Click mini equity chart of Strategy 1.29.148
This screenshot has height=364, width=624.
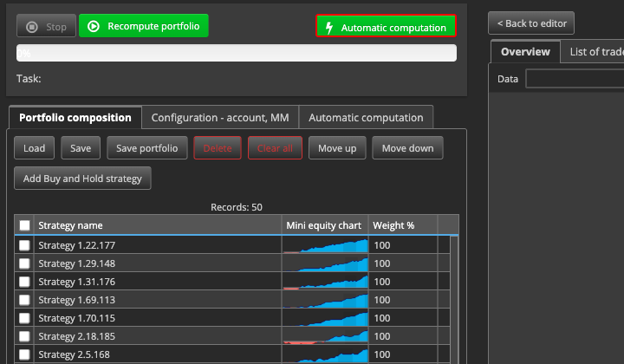click(325, 263)
